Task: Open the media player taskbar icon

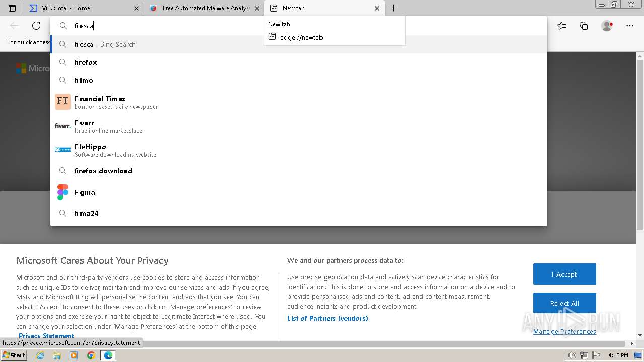Action: pos(74,355)
